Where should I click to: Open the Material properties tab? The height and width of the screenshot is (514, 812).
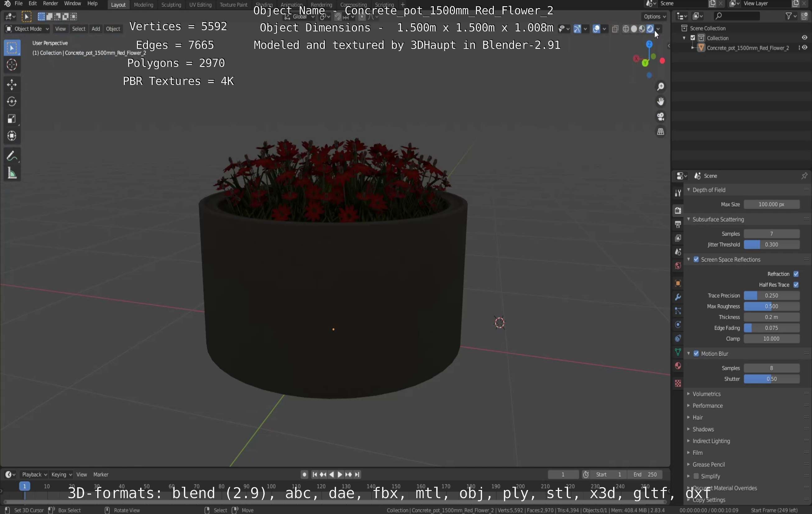[678, 366]
